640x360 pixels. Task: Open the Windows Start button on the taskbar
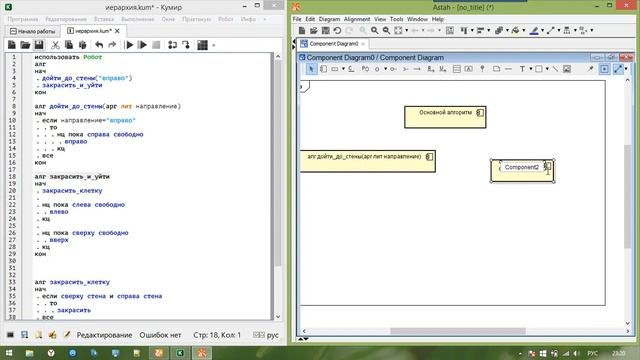point(8,353)
